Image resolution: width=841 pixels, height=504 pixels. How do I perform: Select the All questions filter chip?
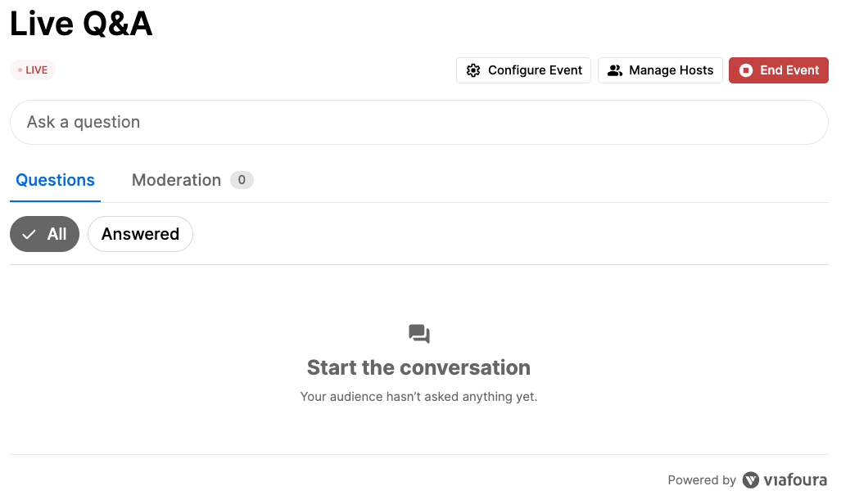(x=45, y=234)
